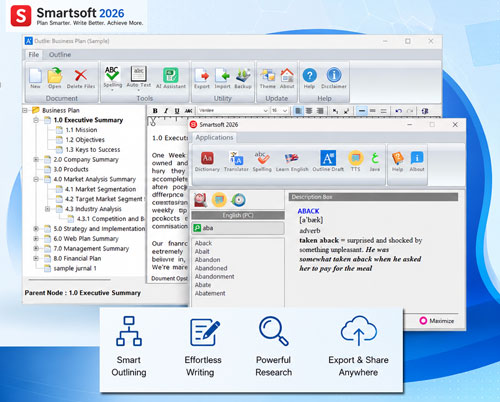Select the 1.1 Mission tree item

(x=81, y=130)
